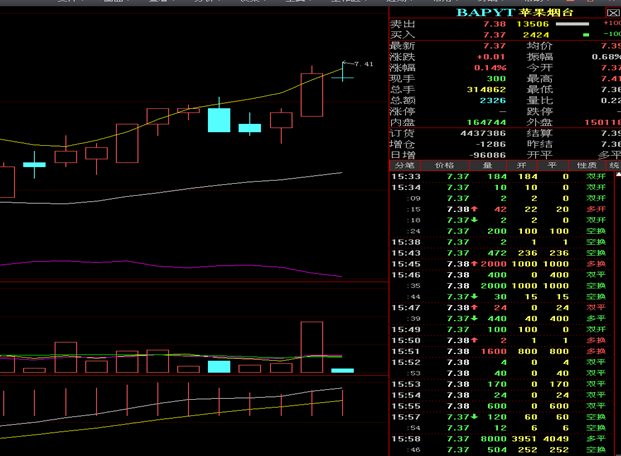Click the 最高 label
This screenshot has width=621, height=456.
click(539, 79)
